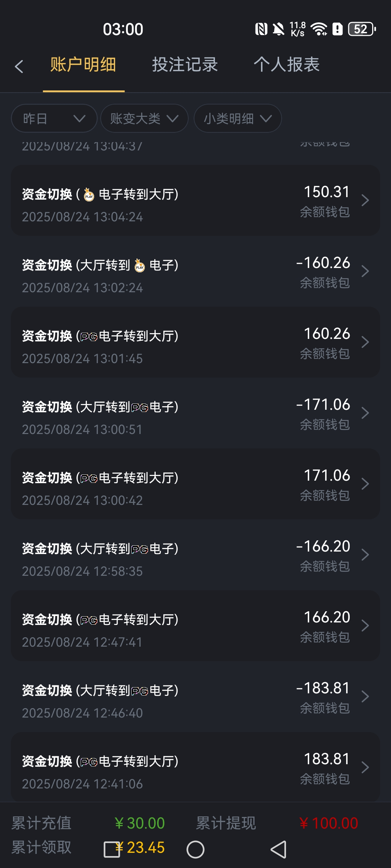Open the 账变大类 filter dropdown
Screen dimensions: 391x868
click(144, 118)
